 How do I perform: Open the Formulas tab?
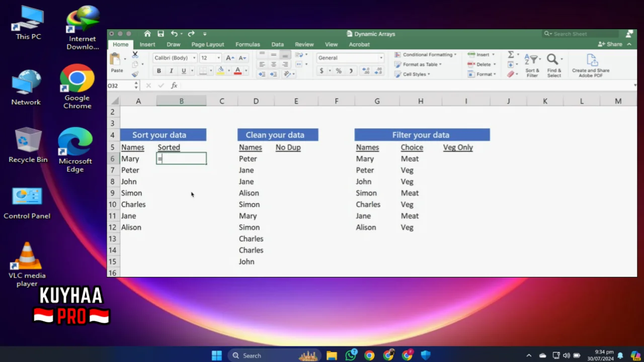[x=248, y=44]
